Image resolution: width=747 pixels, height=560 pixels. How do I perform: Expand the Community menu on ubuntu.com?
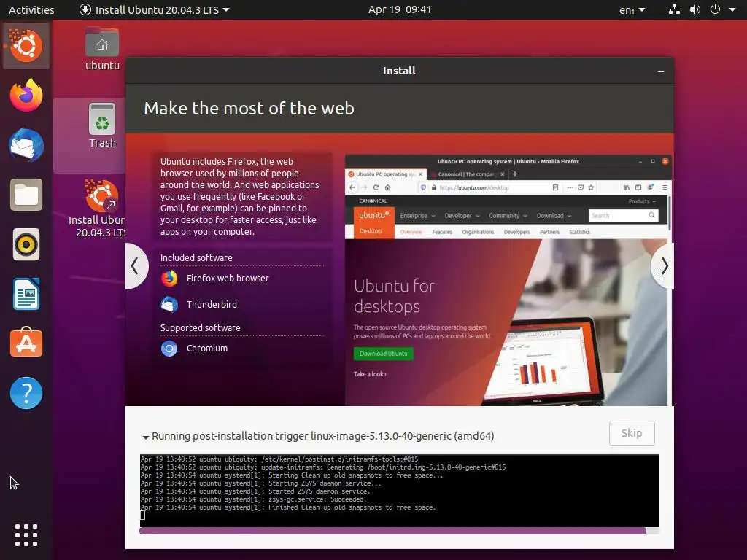pos(508,216)
